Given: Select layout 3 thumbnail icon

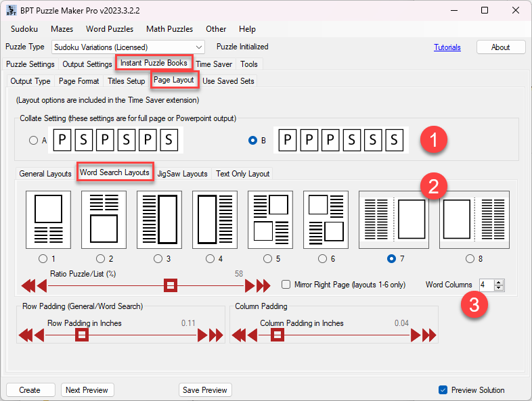Looking at the screenshot, I should (159, 219).
